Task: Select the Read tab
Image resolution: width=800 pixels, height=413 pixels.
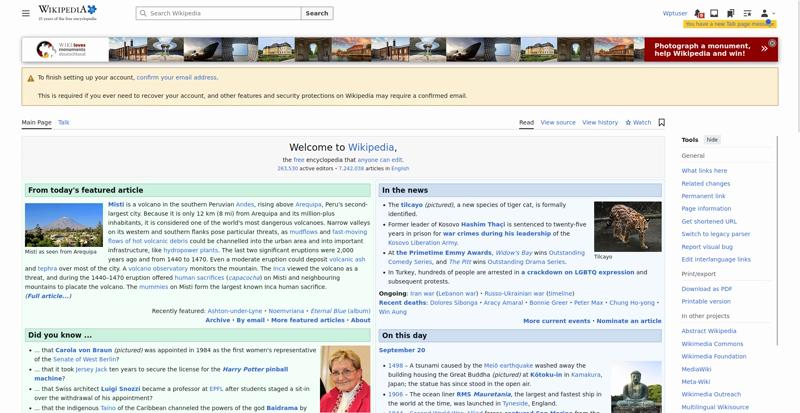Action: click(527, 123)
